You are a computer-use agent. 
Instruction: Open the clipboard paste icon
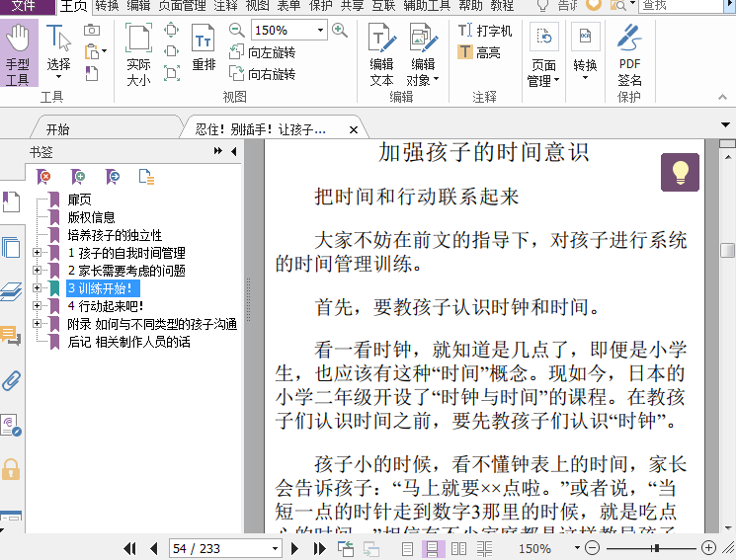93,51
